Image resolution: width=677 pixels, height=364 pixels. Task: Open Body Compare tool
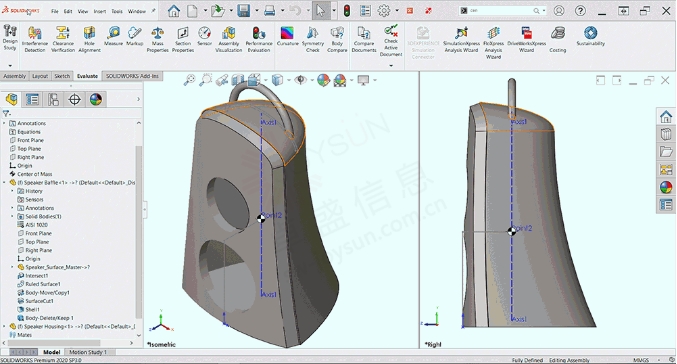pyautogui.click(x=337, y=39)
